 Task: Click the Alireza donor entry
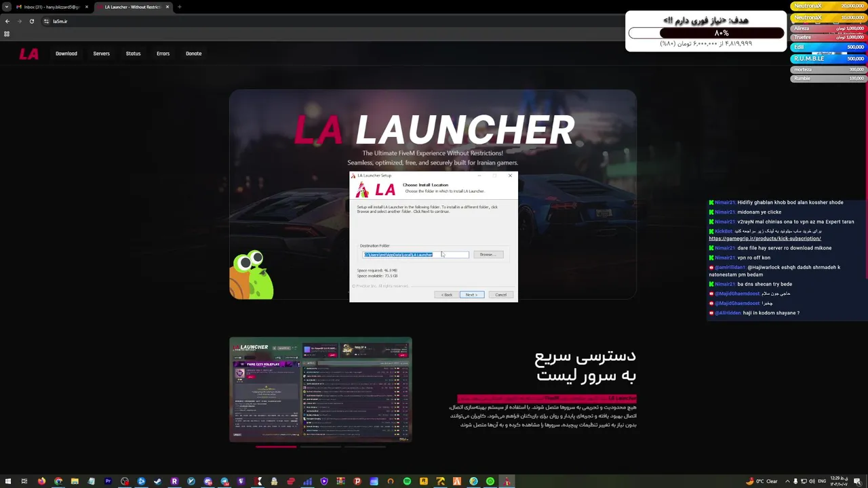(828, 28)
